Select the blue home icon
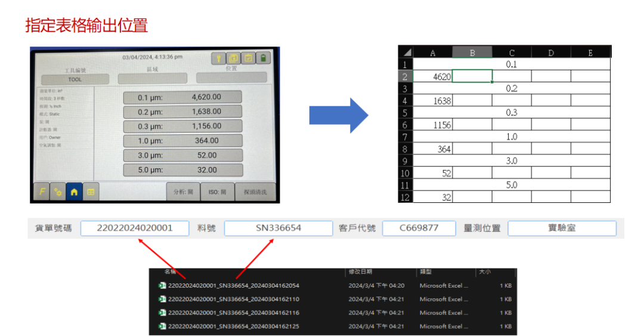 (75, 192)
